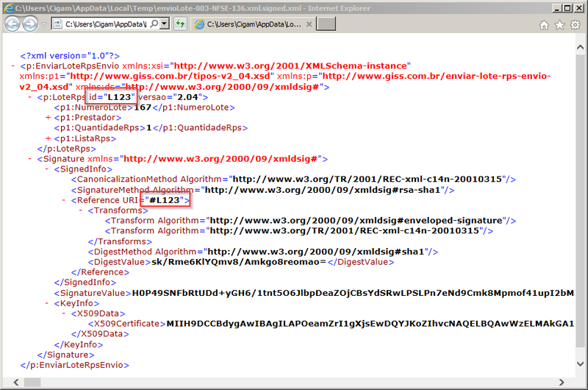Open the Home page icon

[x=544, y=25]
